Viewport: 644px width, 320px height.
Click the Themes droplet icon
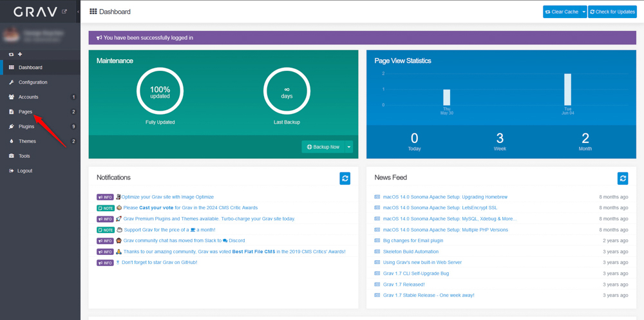12,142
